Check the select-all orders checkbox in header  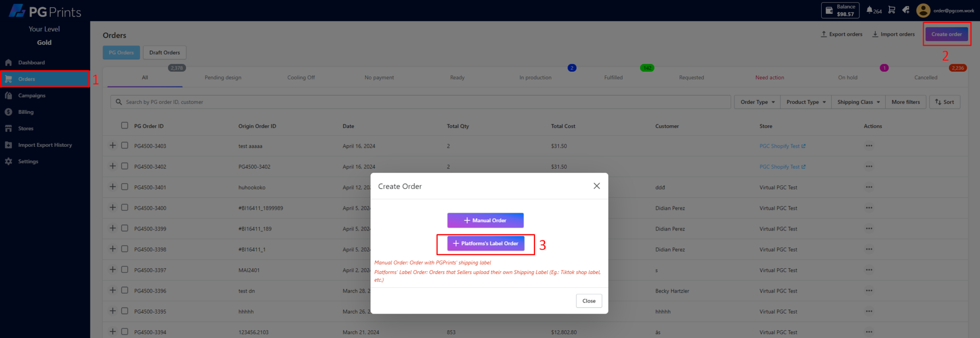(124, 126)
